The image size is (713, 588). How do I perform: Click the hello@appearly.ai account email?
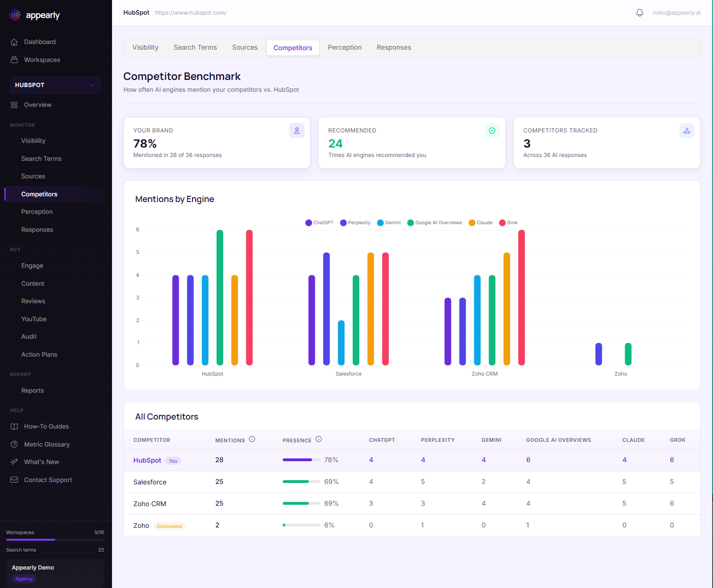[677, 13]
